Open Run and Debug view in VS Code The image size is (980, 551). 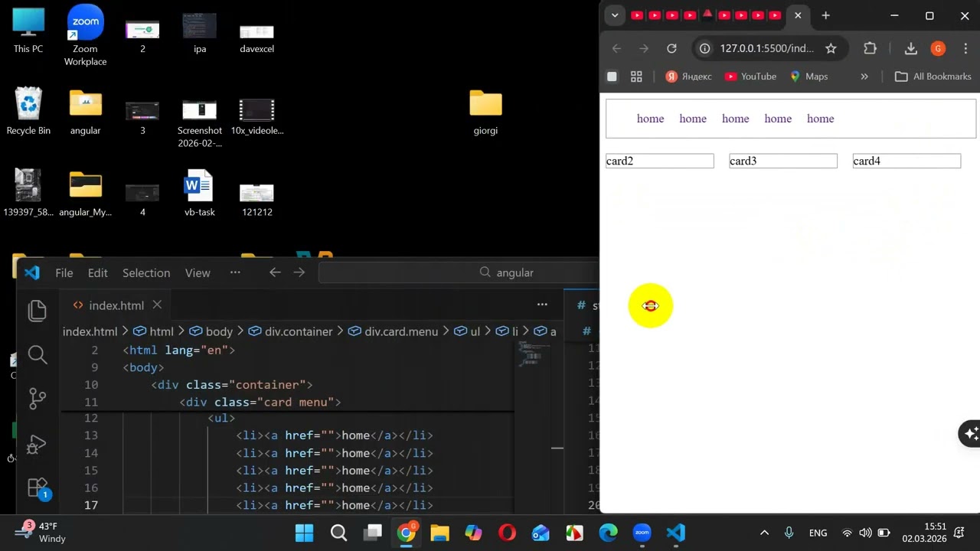coord(38,444)
